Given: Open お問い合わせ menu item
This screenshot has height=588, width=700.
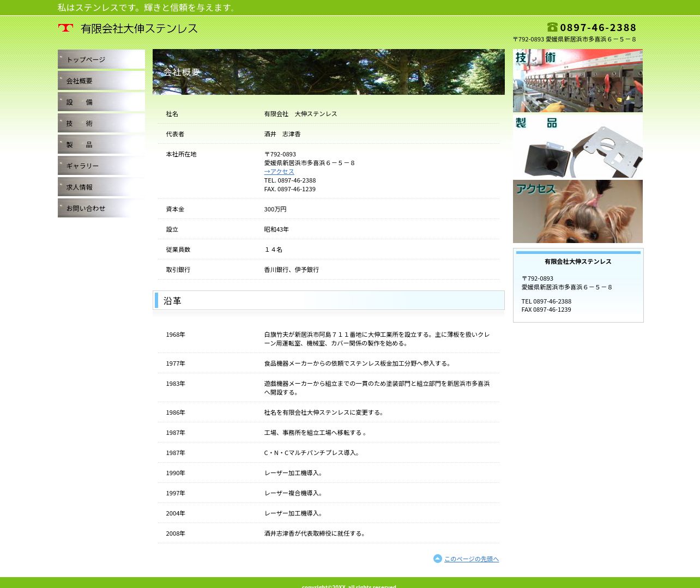Looking at the screenshot, I should pyautogui.click(x=101, y=208).
